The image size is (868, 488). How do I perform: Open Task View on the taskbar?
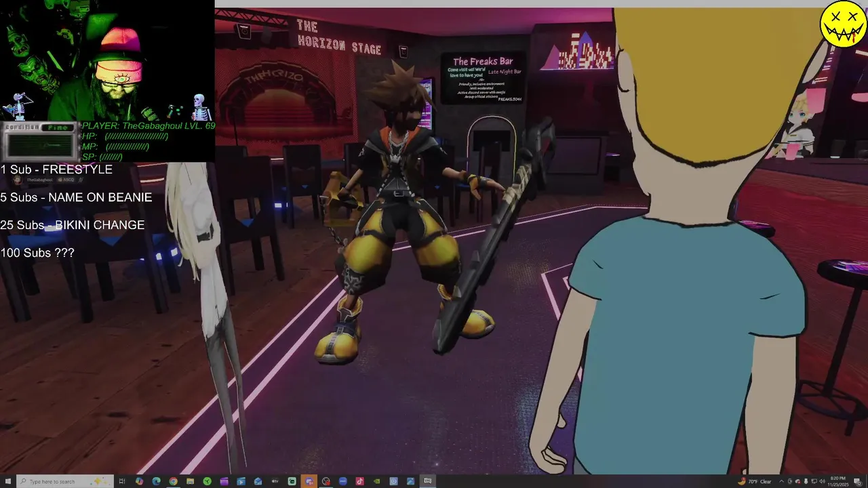(122, 481)
